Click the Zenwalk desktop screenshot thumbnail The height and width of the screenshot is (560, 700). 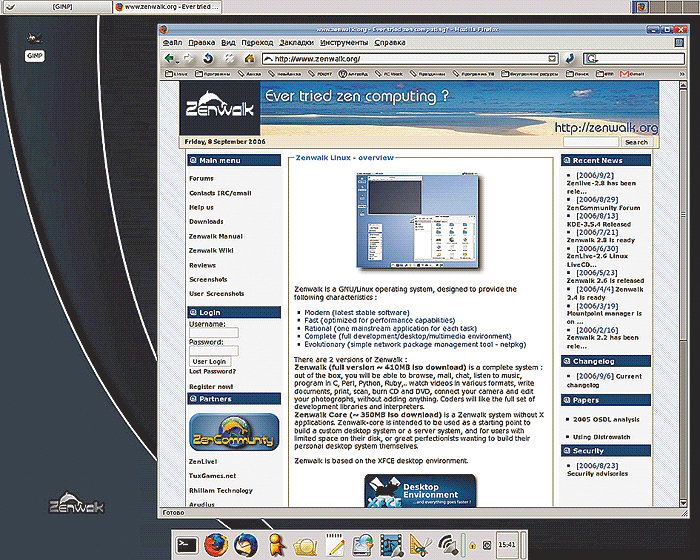(418, 221)
